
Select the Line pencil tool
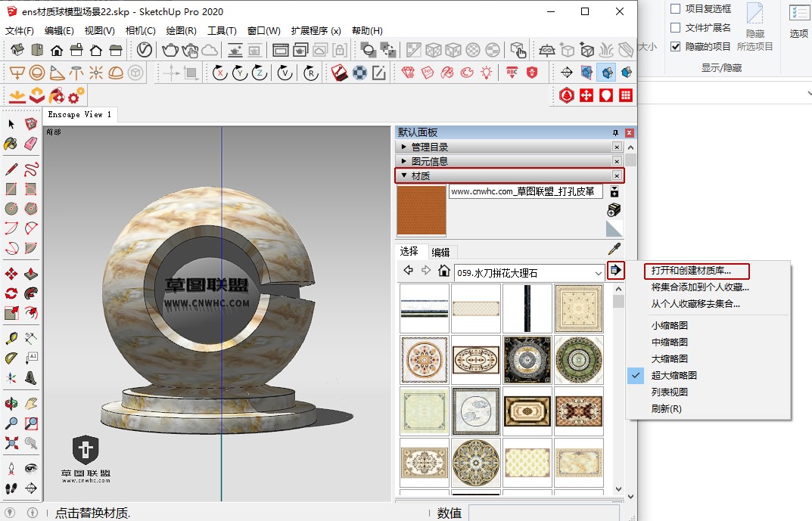tap(11, 169)
